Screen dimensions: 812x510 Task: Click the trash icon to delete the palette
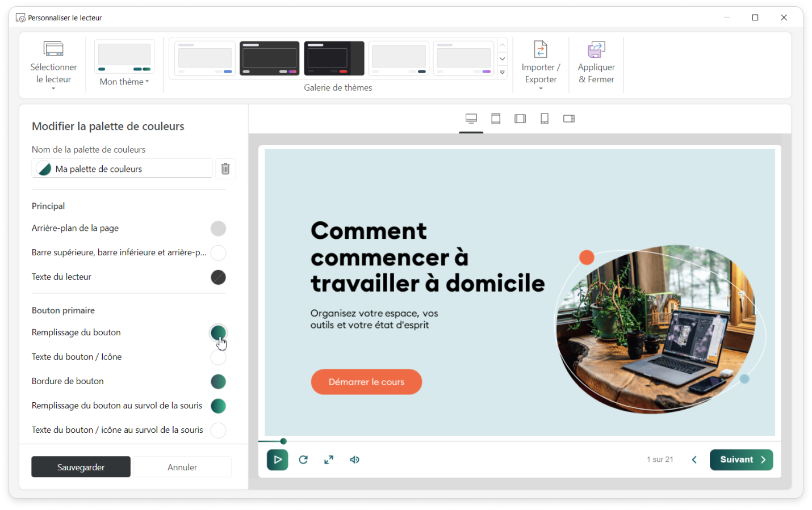(x=225, y=169)
